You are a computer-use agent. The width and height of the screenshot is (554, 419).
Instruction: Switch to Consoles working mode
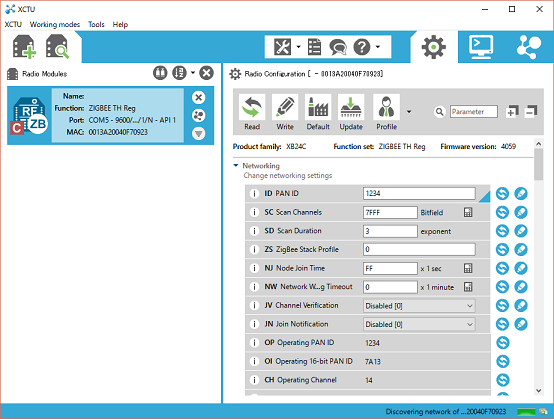pyautogui.click(x=481, y=47)
